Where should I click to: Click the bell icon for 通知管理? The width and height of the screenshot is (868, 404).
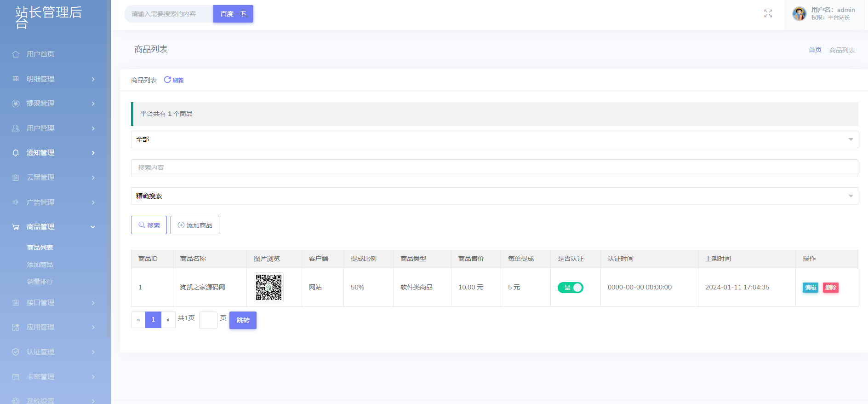pos(16,153)
